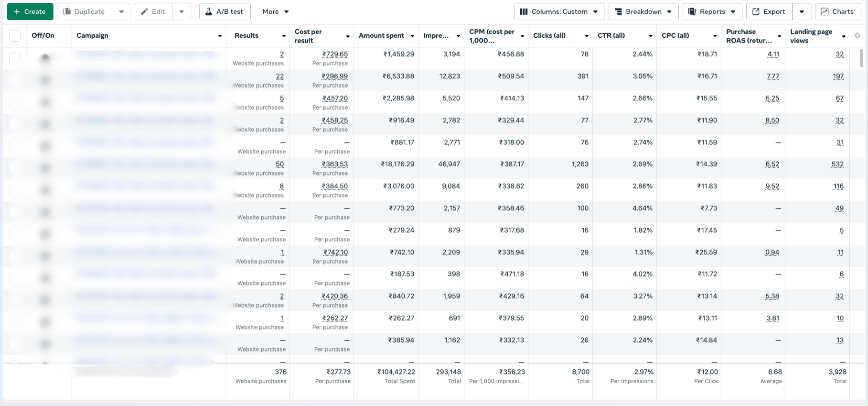Image resolution: width=868 pixels, height=406 pixels.
Task: Expand Edit options dropdown arrow
Action: coord(182,11)
